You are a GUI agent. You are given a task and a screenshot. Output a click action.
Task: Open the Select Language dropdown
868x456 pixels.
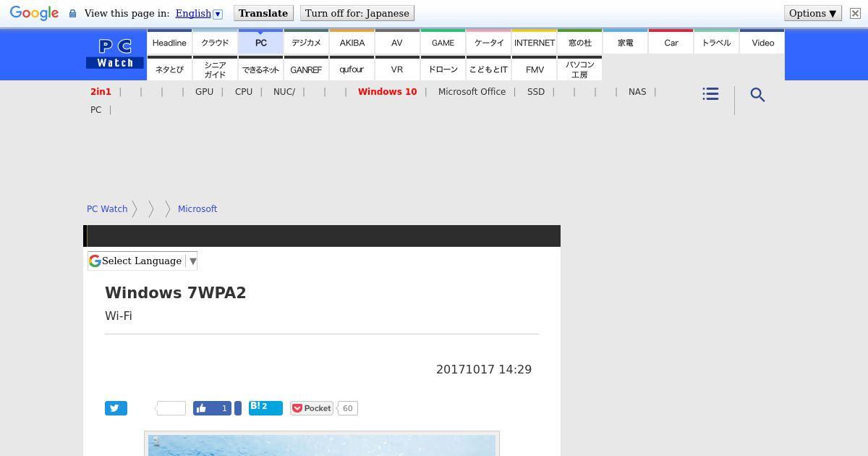click(x=142, y=261)
